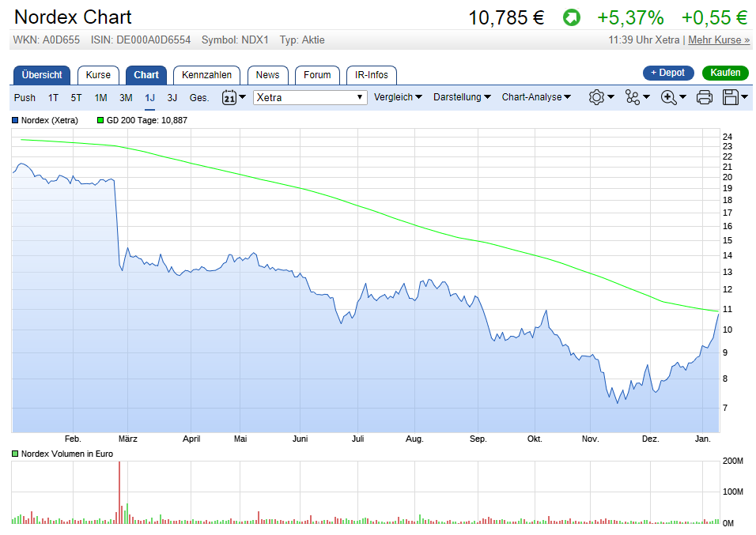Click the GD 200 Tage: 10,887 label
756x535 pixels.
coord(146,120)
